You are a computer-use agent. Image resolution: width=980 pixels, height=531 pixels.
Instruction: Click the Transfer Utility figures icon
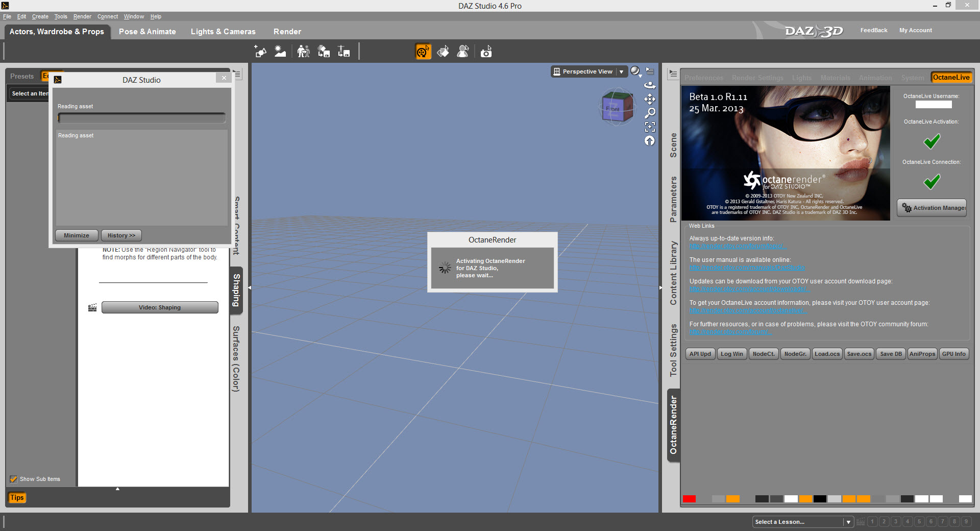(303, 52)
